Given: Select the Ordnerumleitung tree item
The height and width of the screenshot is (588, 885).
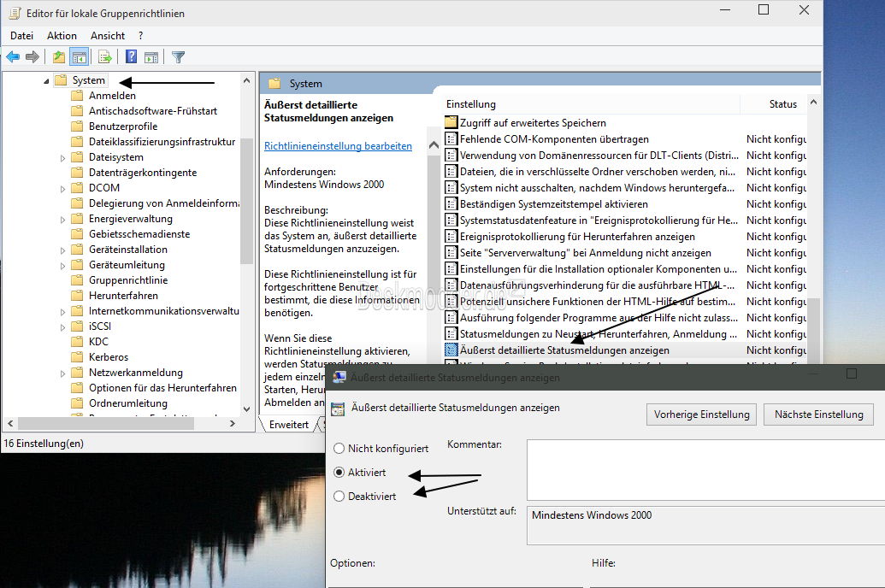Looking at the screenshot, I should tap(127, 403).
